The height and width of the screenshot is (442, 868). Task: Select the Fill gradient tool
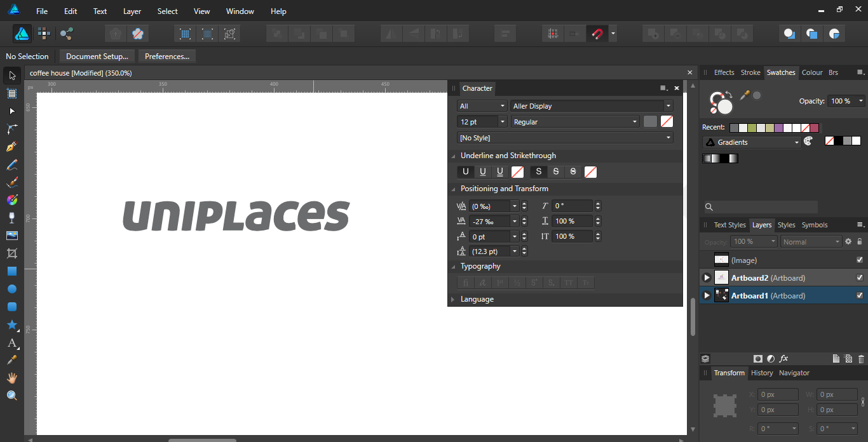tap(12, 200)
